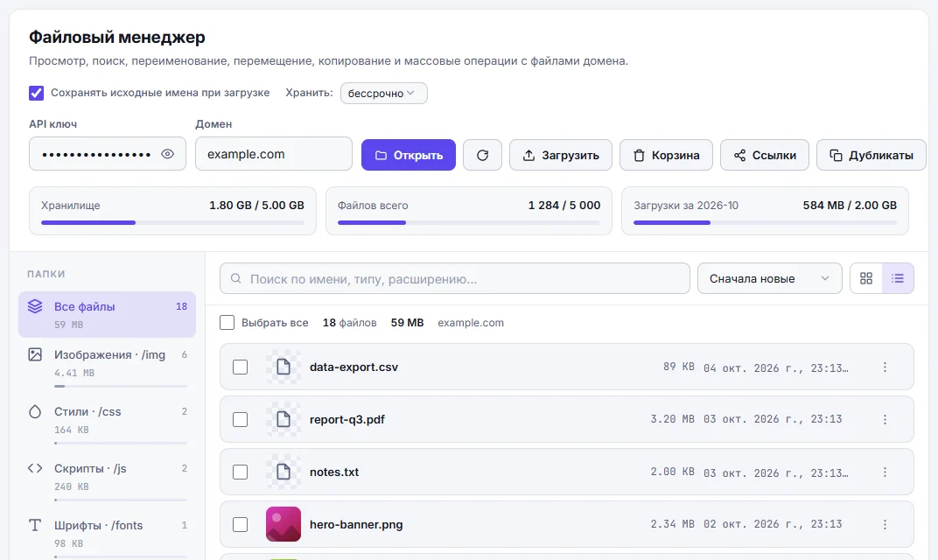
Task: Focus the API ключ input field
Action: pos(108,154)
